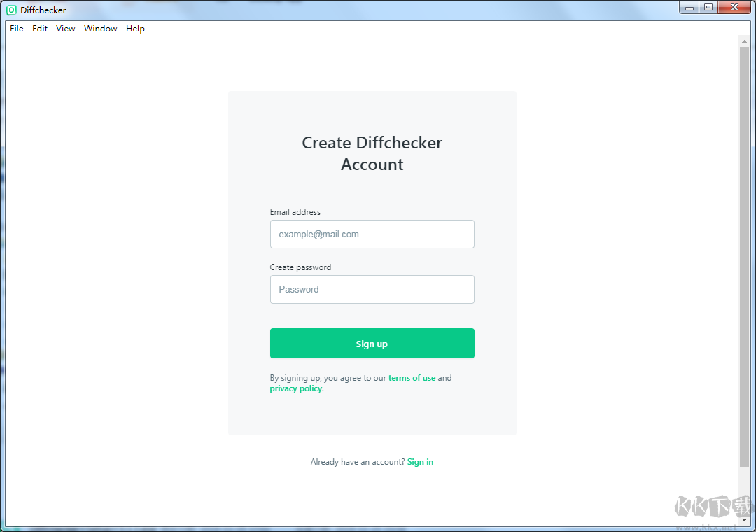Image resolution: width=756 pixels, height=532 pixels.
Task: Open the Edit menu
Action: click(39, 29)
